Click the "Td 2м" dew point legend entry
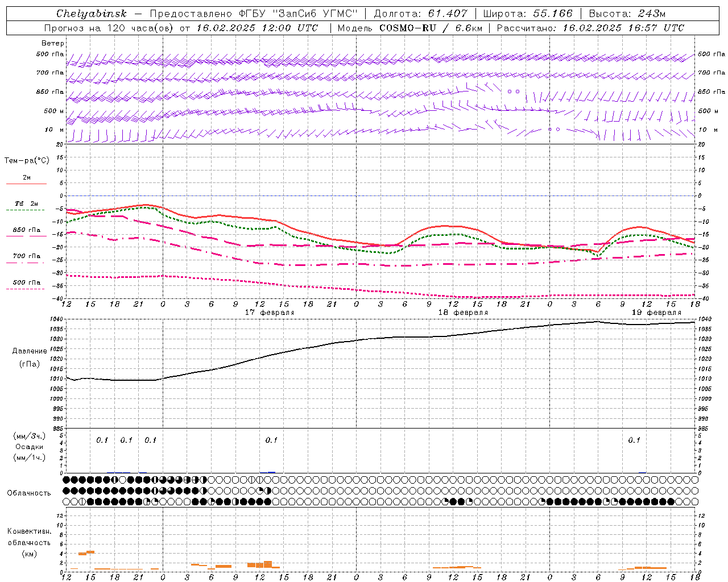The width and height of the screenshot is (728, 582). tap(26, 203)
